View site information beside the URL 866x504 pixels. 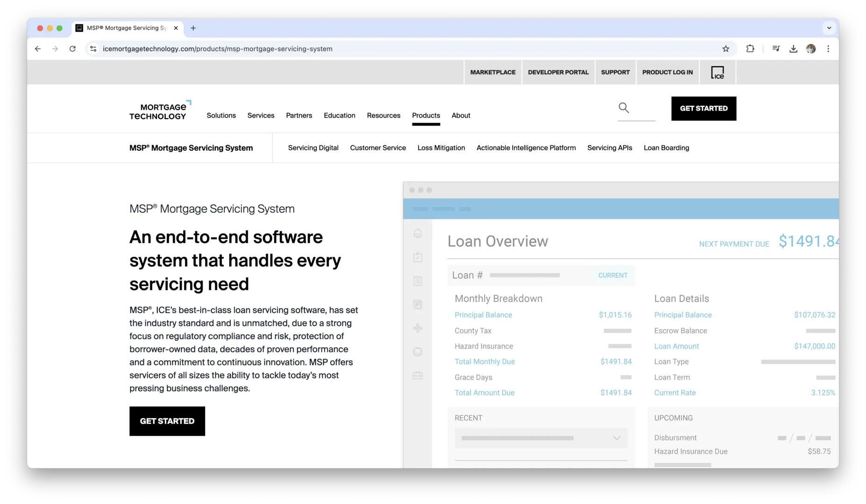click(93, 49)
